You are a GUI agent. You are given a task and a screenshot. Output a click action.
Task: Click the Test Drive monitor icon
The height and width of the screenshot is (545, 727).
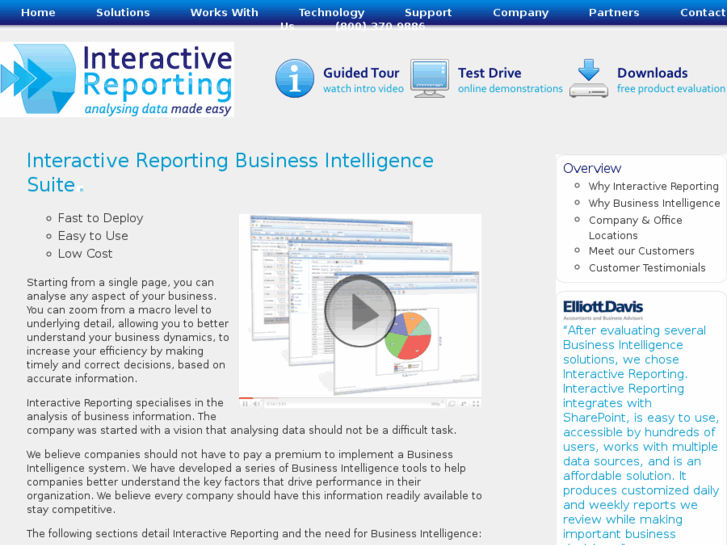tap(429, 78)
